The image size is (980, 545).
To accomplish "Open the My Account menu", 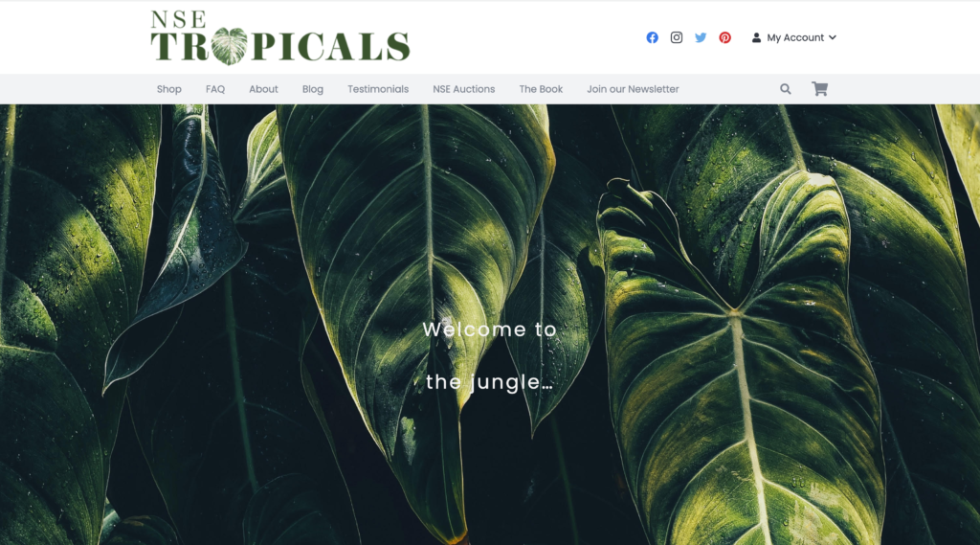I will 793,37.
